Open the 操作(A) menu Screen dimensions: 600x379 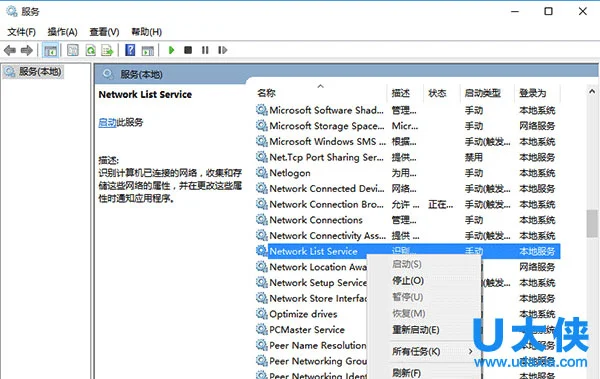tap(62, 32)
